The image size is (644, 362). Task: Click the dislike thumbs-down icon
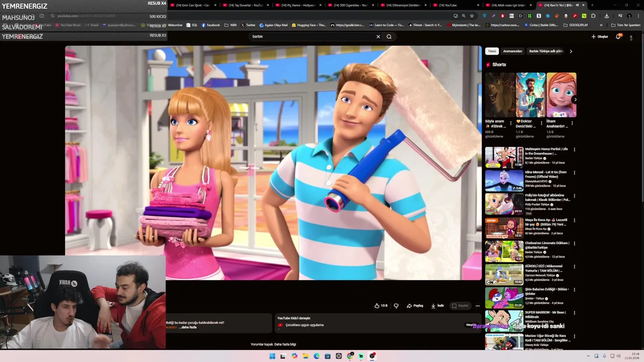pyautogui.click(x=396, y=306)
